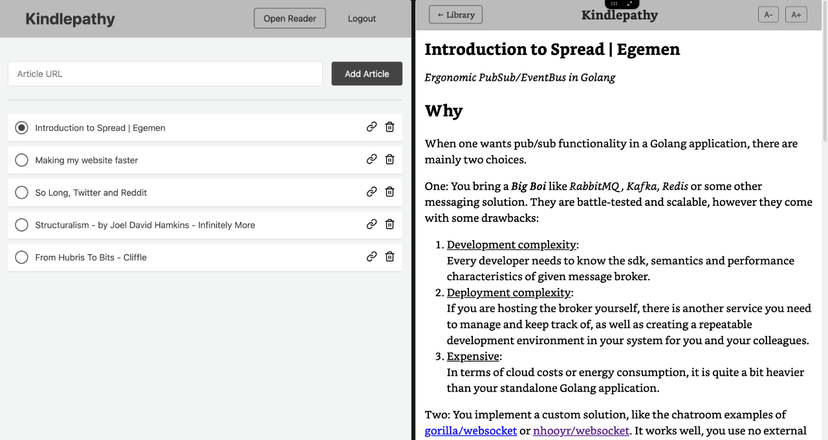Screen dimensions: 828x440
Task: Click the Kindlepathy logo in left header
Action: (70, 19)
